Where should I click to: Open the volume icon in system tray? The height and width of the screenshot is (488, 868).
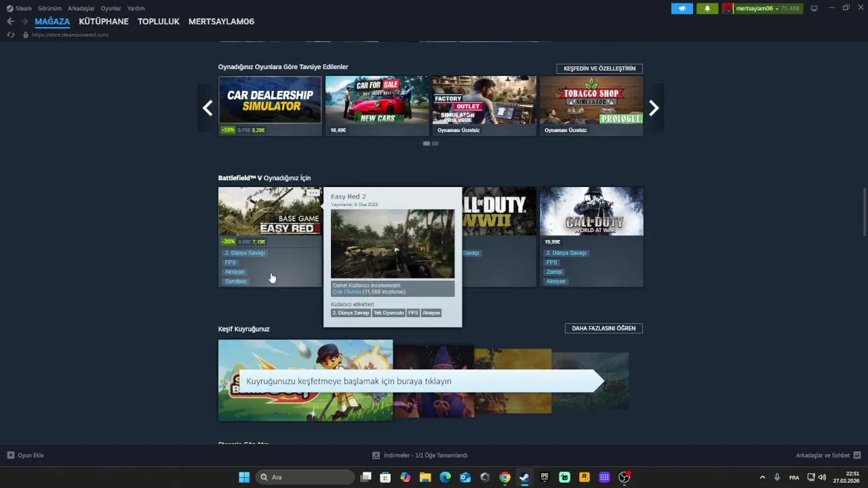click(822, 477)
